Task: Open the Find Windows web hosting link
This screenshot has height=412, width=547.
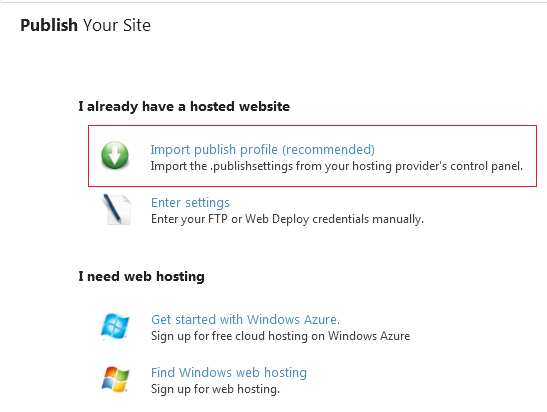Action: 229,372
